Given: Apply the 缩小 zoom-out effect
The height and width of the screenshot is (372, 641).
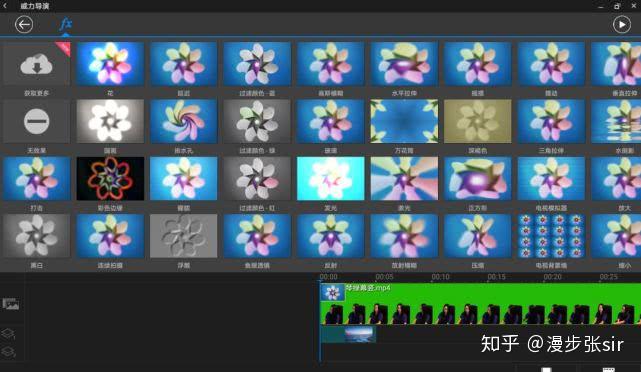Looking at the screenshot, I should pos(616,236).
